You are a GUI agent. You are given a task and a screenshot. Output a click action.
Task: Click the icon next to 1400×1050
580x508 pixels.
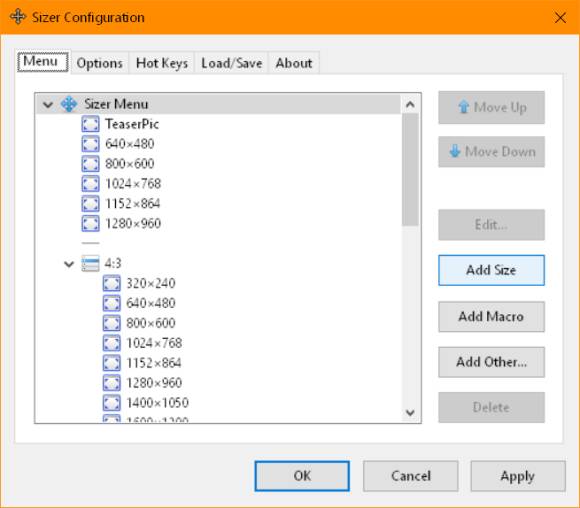(112, 403)
